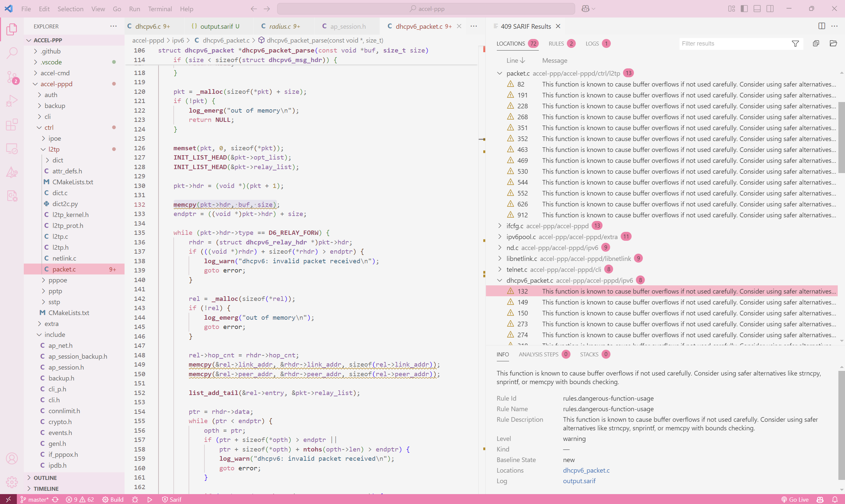Switch to ANALYSIS STEPS tab
Image resolution: width=845 pixels, height=504 pixels.
coord(544,354)
